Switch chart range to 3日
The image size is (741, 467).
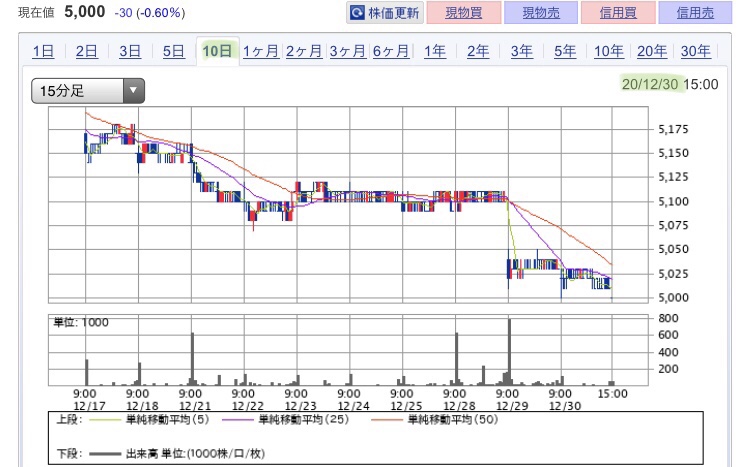(130, 51)
